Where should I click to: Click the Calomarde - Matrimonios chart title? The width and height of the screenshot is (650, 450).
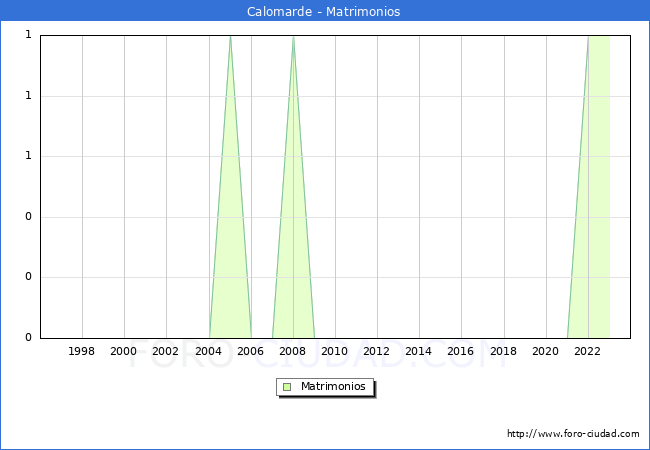tap(324, 11)
